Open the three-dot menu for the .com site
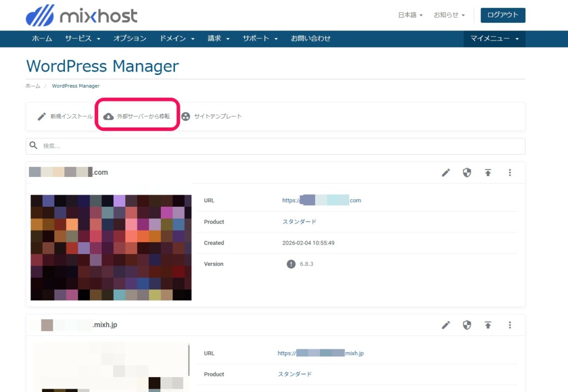 [x=510, y=172]
